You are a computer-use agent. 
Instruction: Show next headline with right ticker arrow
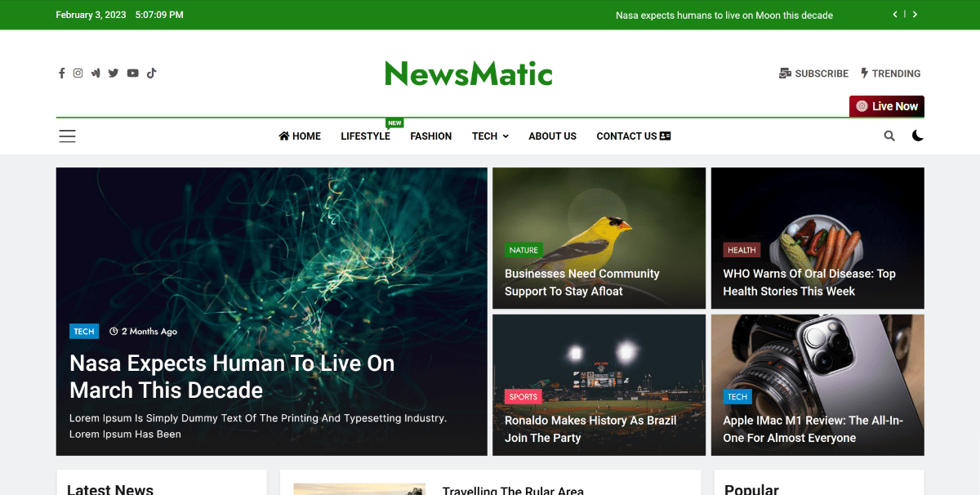coord(914,14)
